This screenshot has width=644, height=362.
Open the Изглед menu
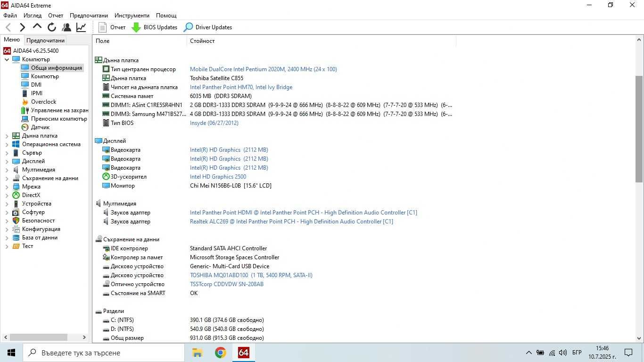33,16
